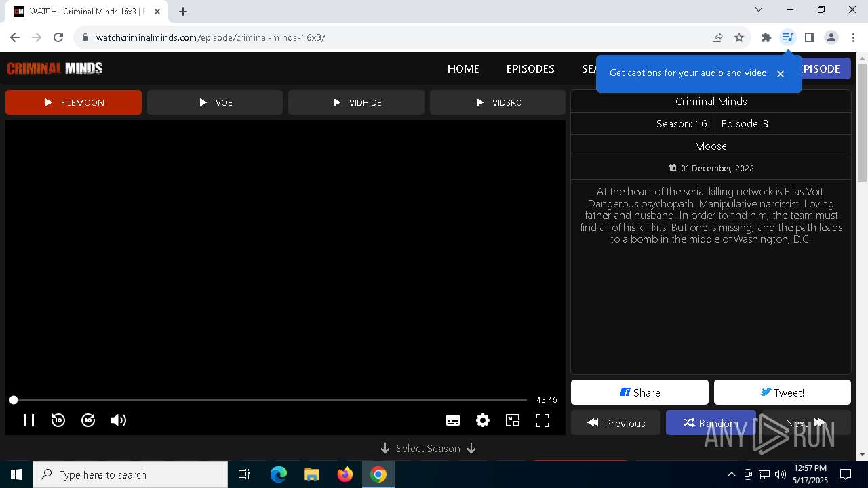The width and height of the screenshot is (868, 488).
Task: Open Windows Start menu
Action: [x=16, y=474]
